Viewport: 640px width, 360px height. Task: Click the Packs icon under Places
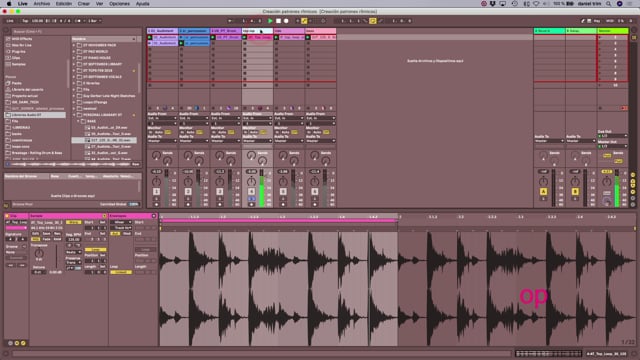pos(8,83)
